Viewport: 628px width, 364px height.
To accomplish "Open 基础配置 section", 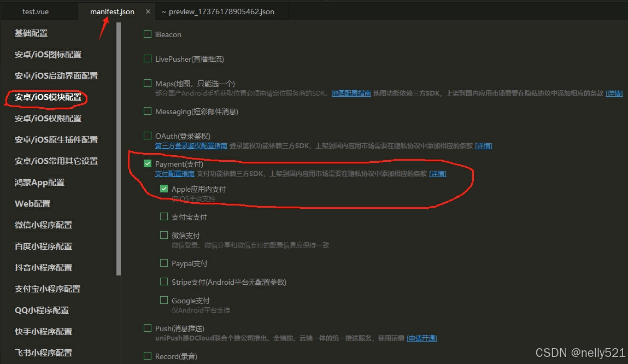I will click(x=31, y=33).
